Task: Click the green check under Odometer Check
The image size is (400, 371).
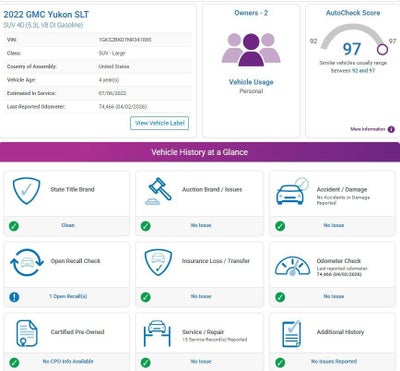Action: click(x=280, y=297)
